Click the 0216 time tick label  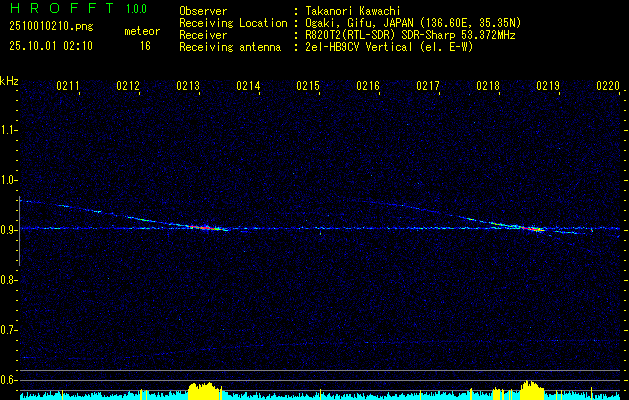click(368, 87)
